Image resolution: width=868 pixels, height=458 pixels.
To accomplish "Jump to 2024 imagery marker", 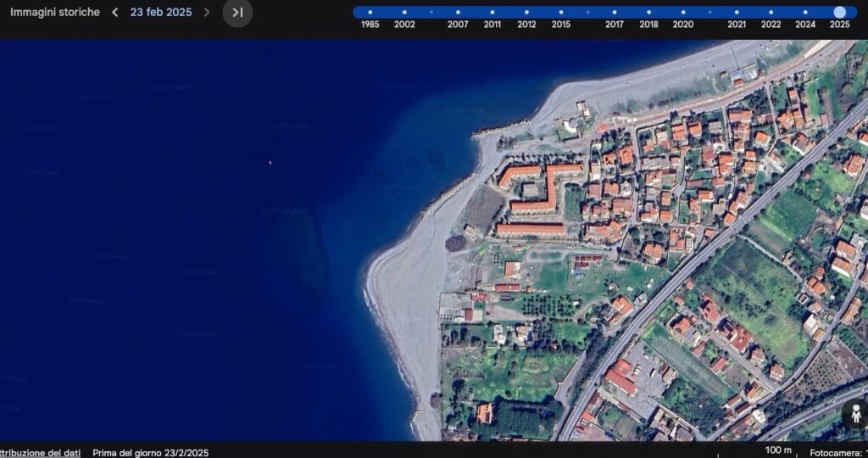I will [x=805, y=13].
